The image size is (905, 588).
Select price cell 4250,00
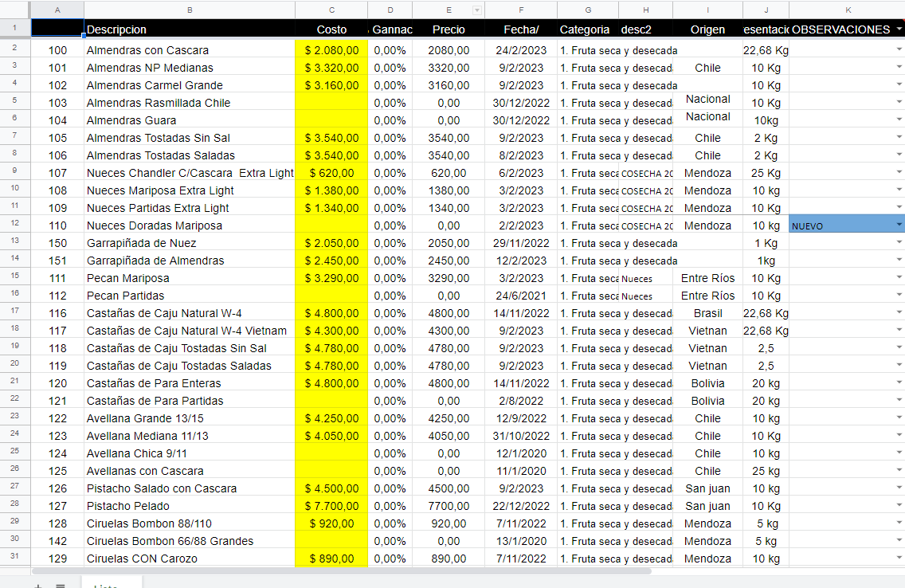449,417
